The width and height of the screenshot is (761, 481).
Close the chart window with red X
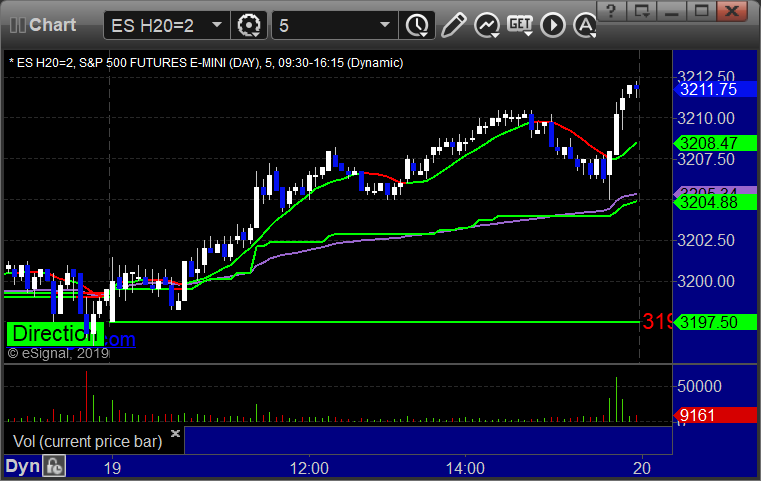(732, 11)
